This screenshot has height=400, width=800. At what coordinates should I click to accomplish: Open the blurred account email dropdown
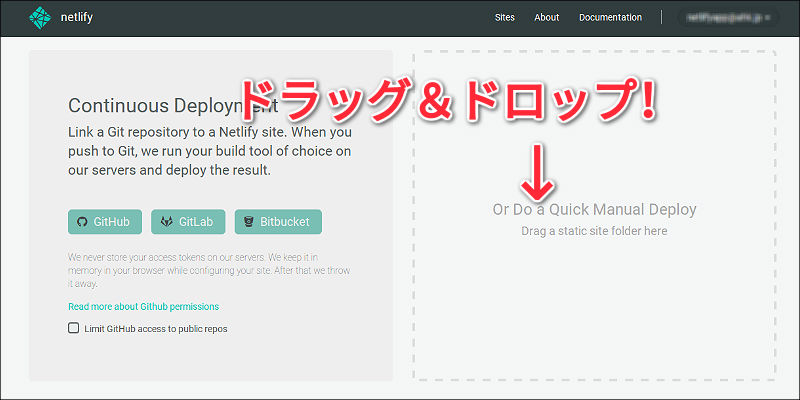click(729, 18)
